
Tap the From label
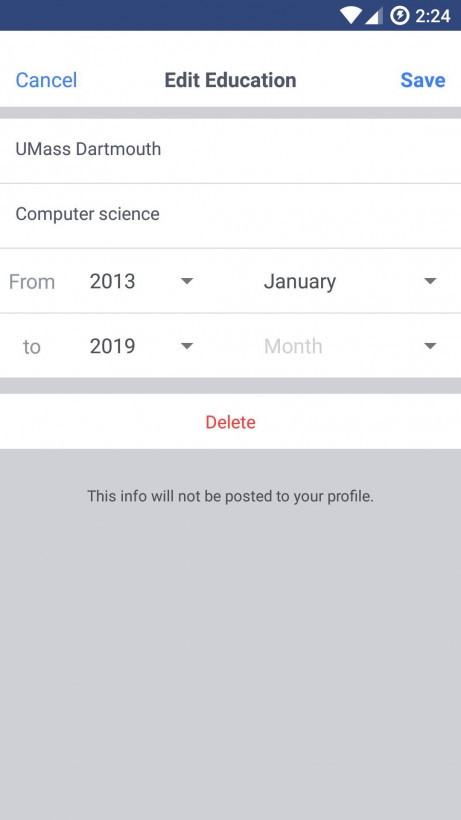click(x=32, y=282)
